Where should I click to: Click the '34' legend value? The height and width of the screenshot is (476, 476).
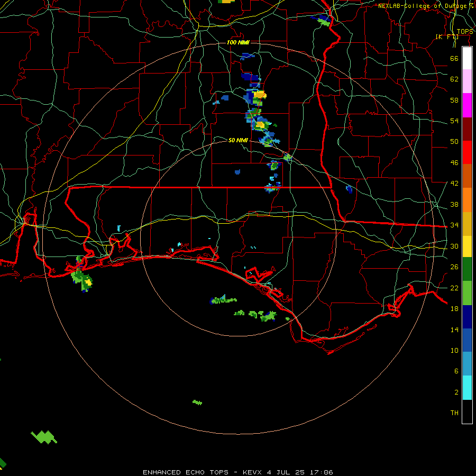click(454, 225)
